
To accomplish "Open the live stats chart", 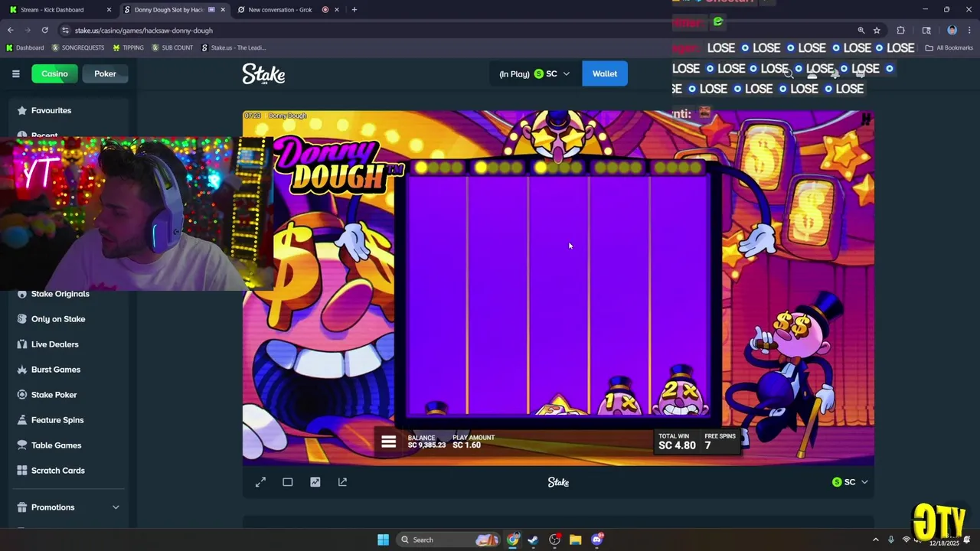I will pos(315,482).
